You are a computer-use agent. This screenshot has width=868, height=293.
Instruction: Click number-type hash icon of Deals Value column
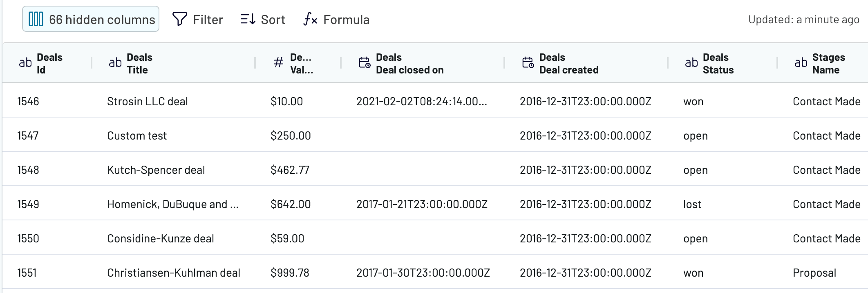coord(279,63)
